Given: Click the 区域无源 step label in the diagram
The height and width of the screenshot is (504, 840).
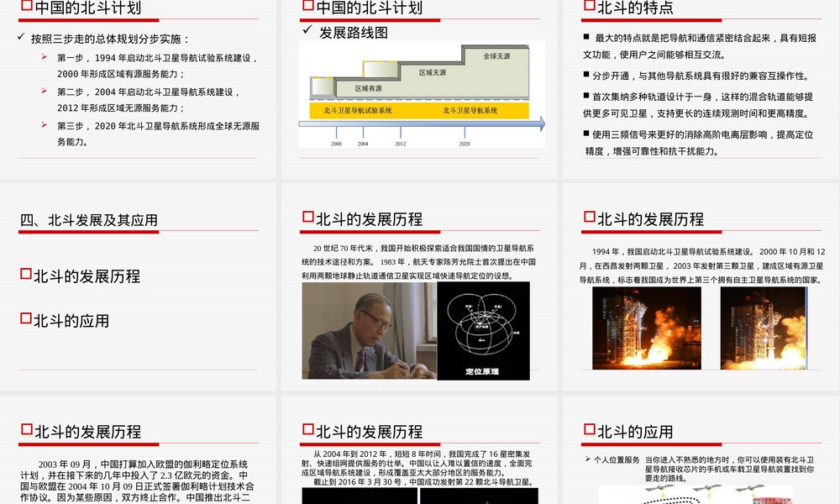Looking at the screenshot, I should click(x=433, y=72).
